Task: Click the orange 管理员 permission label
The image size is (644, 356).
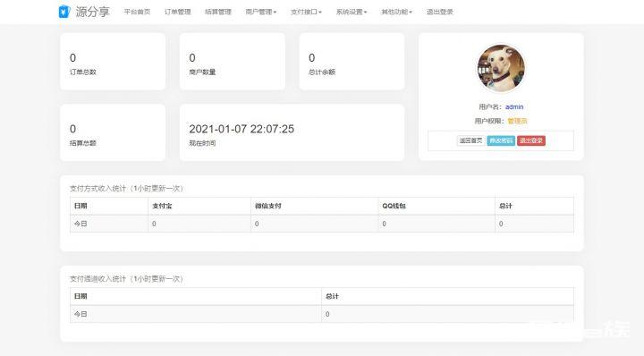Action: pyautogui.click(x=517, y=121)
